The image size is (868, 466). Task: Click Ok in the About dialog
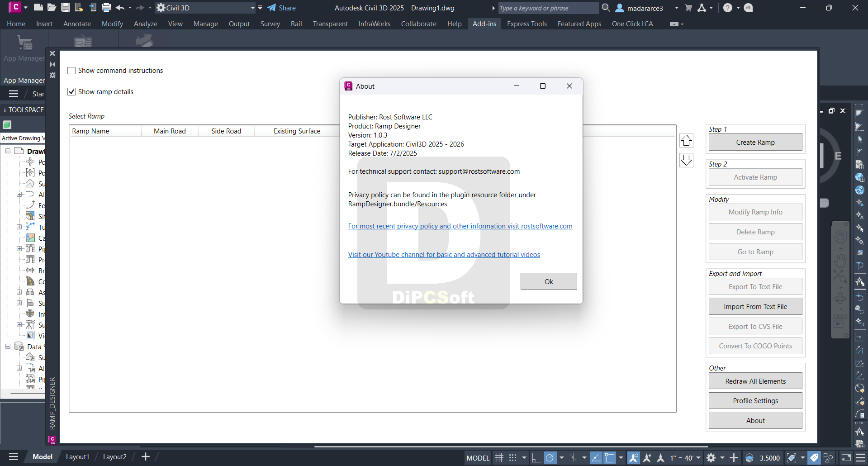549,281
